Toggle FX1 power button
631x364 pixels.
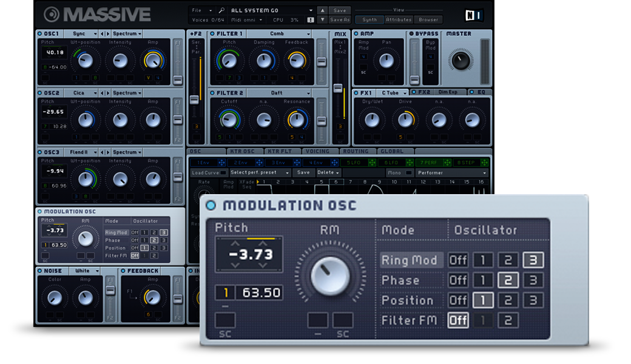pos(356,92)
